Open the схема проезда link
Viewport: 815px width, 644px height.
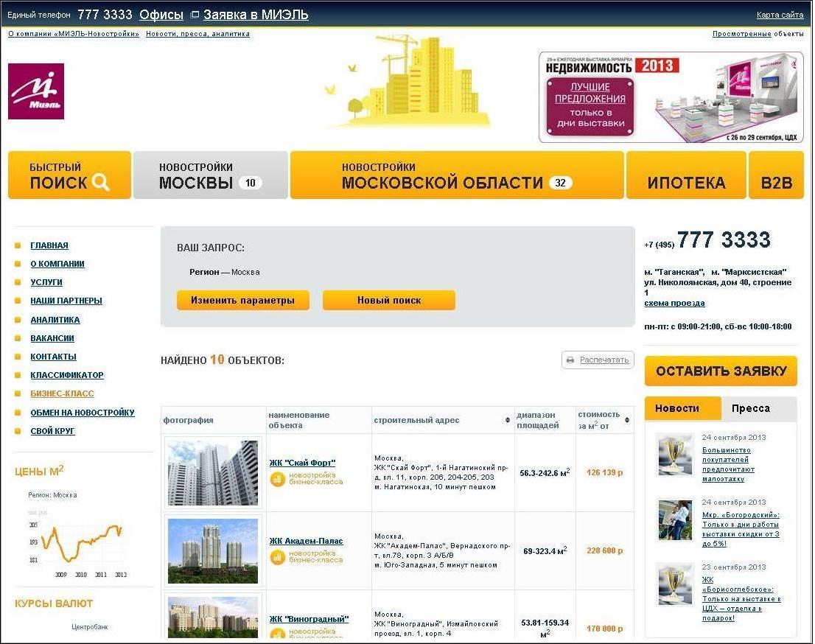click(x=674, y=303)
